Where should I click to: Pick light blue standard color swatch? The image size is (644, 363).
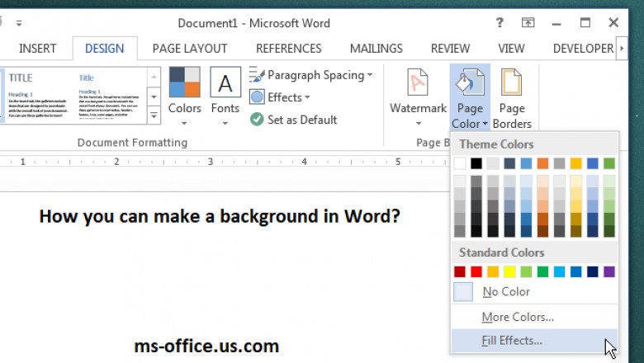pyautogui.click(x=560, y=271)
